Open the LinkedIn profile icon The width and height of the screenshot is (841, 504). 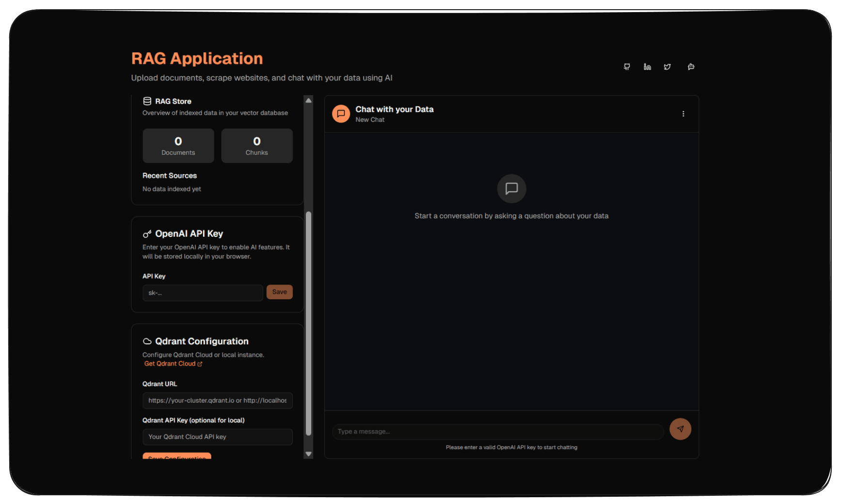647,67
